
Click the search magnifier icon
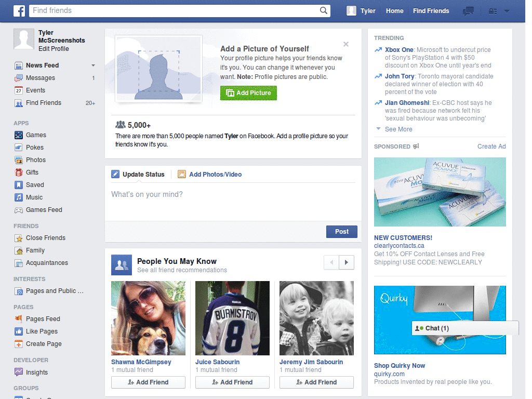(324, 10)
